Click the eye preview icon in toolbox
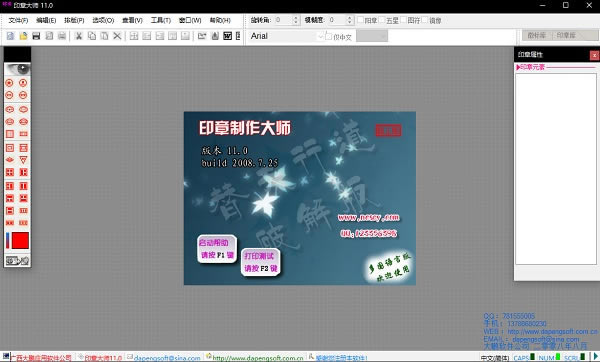Viewport: 600px width, 362px height. pyautogui.click(x=17, y=69)
